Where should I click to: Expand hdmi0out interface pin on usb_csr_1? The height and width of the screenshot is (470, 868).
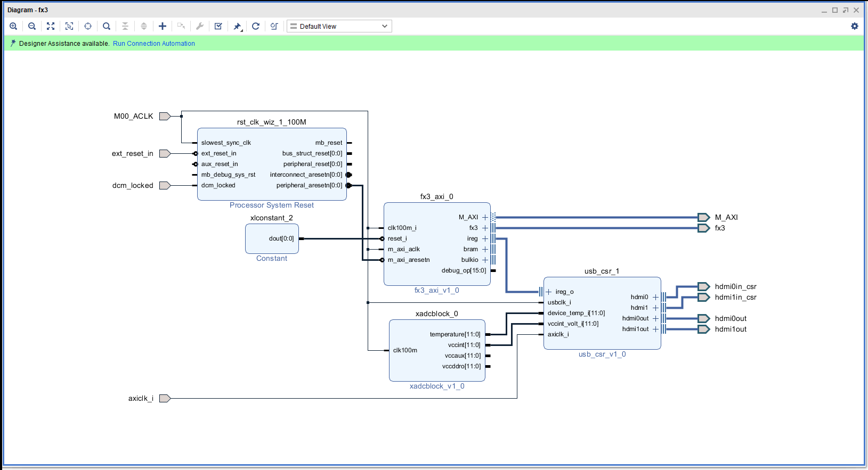tap(655, 318)
